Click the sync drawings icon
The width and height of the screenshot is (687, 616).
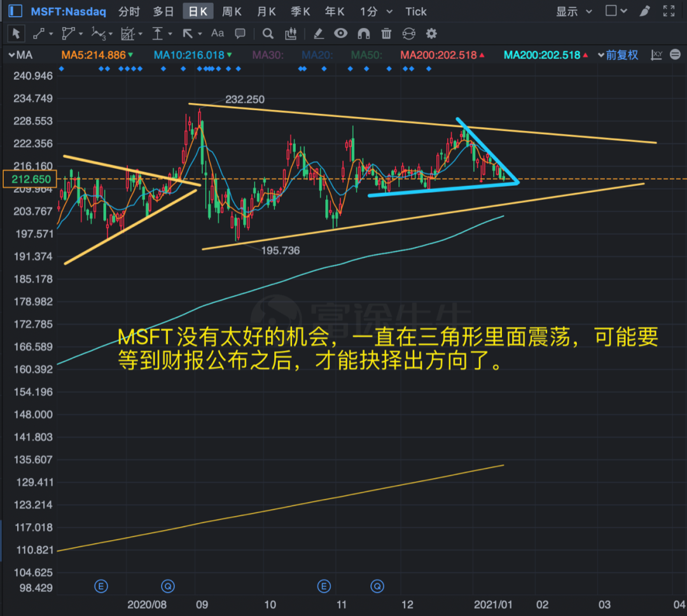(409, 34)
